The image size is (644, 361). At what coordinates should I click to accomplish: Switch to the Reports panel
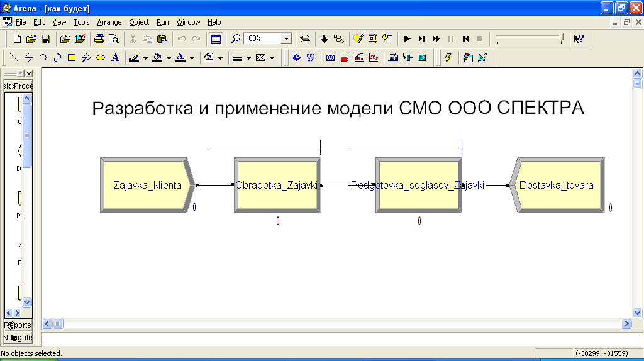18,325
